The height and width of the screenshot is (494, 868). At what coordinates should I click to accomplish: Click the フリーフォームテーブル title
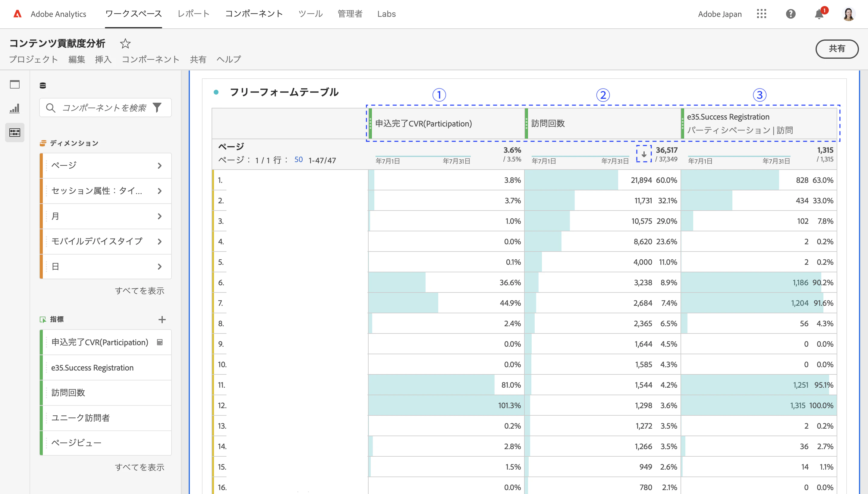[284, 92]
